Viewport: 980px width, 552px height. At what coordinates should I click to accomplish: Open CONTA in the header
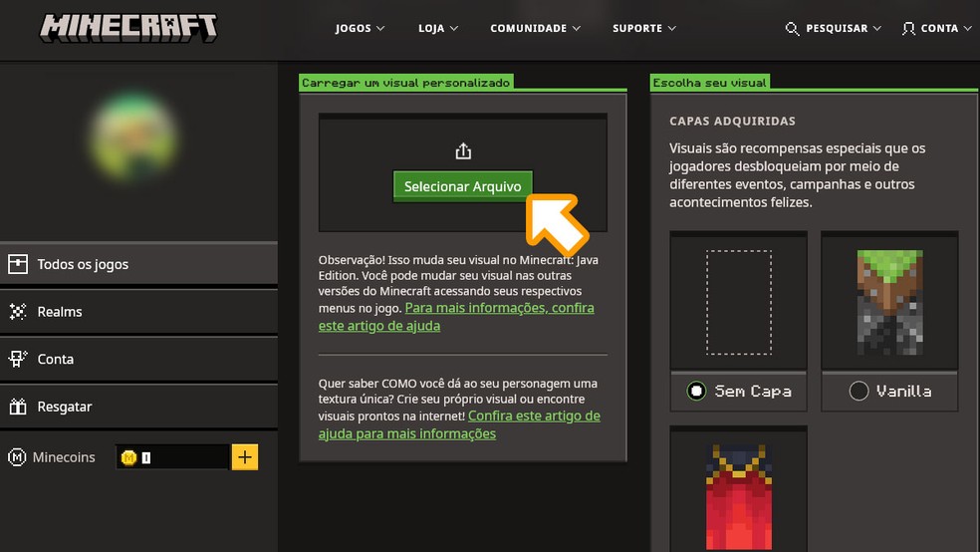pos(939,28)
